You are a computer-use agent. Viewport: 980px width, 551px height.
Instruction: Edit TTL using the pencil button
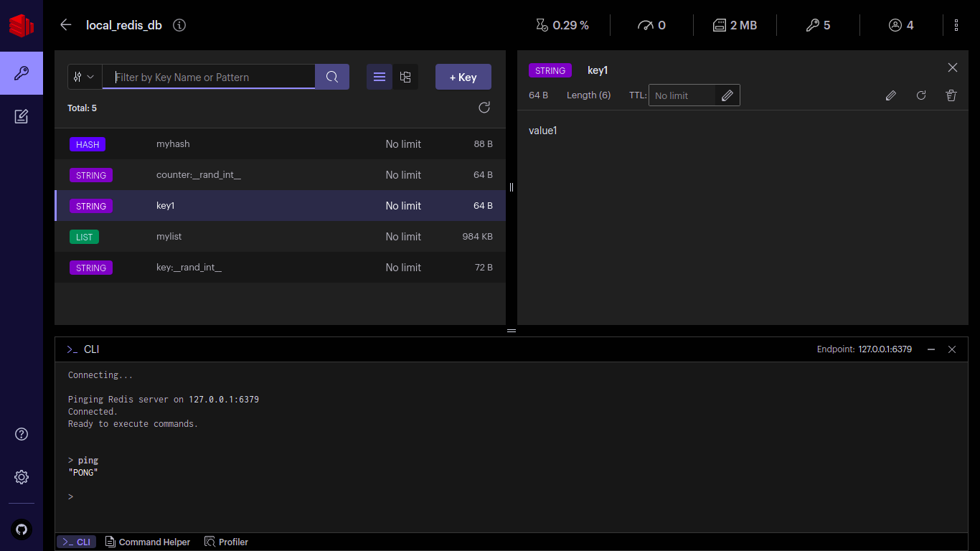727,95
